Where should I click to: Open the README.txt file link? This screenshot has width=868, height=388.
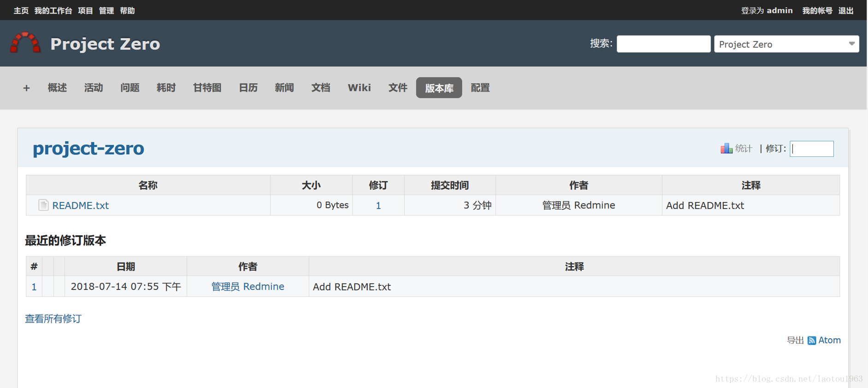(81, 205)
